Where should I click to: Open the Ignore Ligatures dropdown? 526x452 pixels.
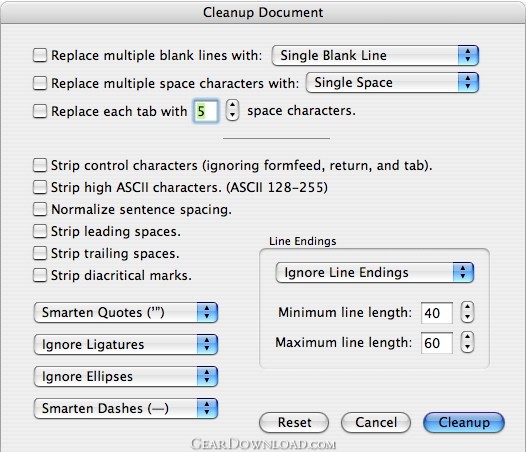pos(126,345)
